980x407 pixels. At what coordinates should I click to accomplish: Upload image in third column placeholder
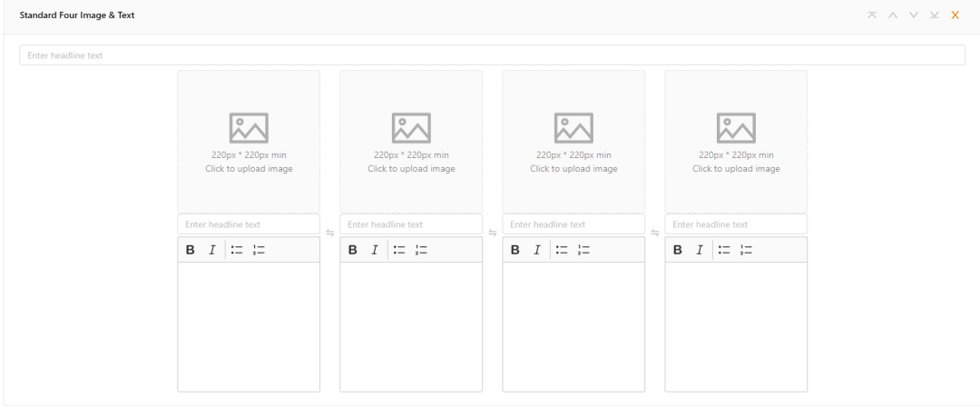click(x=573, y=142)
